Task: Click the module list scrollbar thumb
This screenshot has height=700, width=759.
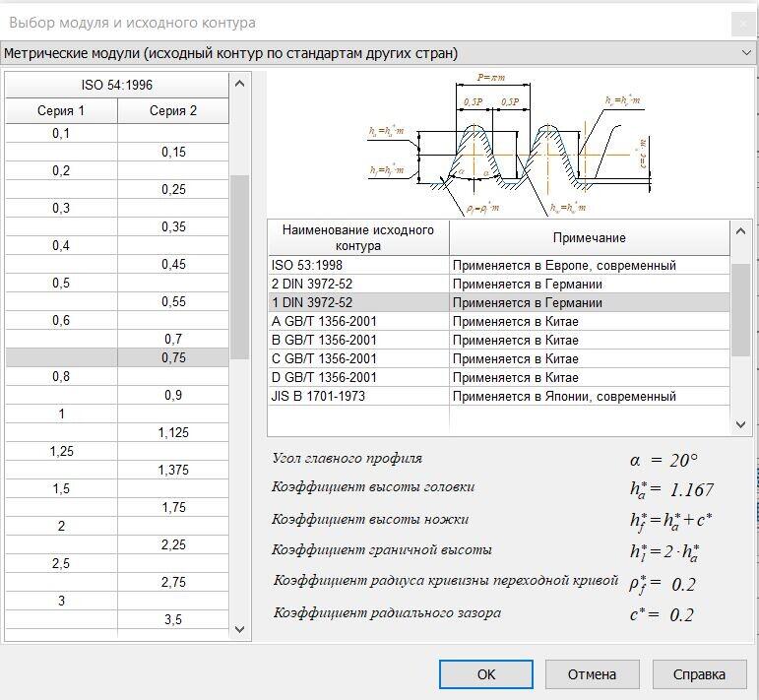Action: click(x=239, y=267)
